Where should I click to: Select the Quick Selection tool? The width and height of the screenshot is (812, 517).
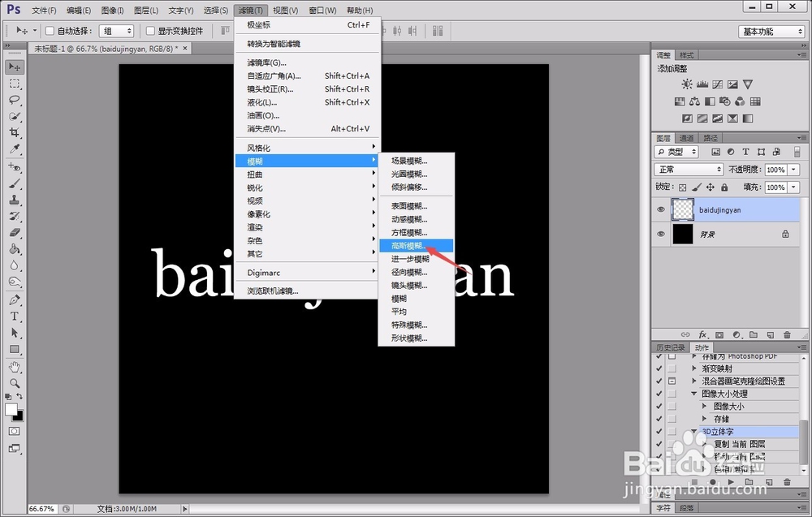(15, 116)
